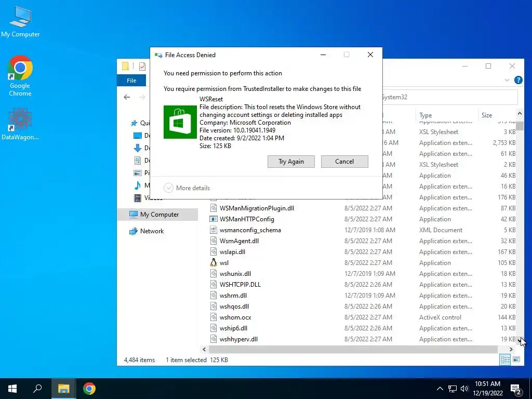Select WSManHTTPConfig file
This screenshot has width=532, height=399.
point(247,219)
